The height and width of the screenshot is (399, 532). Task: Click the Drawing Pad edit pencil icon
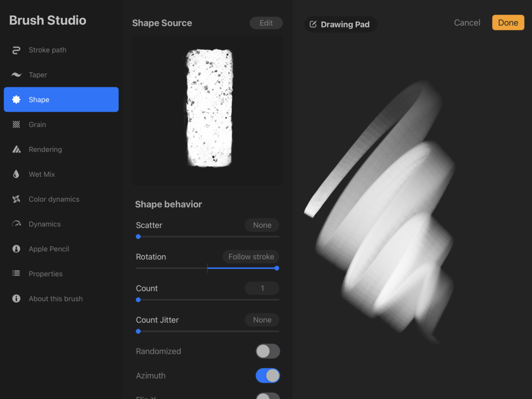(313, 24)
